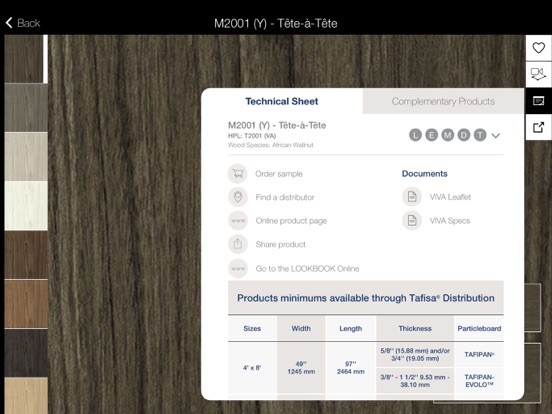Open the VIVA Specs document icon

(412, 221)
